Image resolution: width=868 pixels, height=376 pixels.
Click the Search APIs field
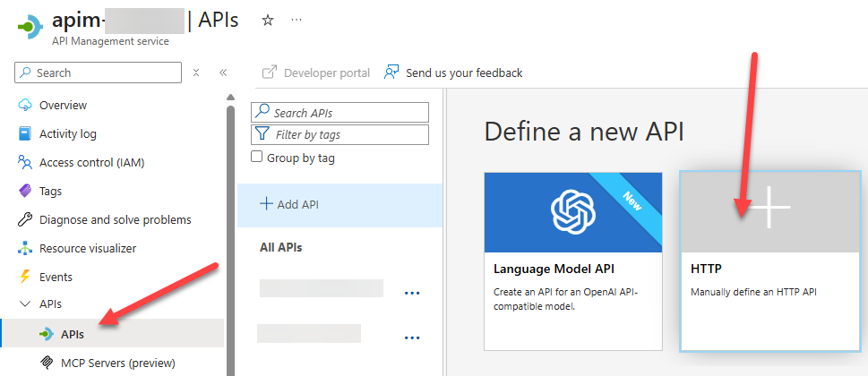pos(339,112)
